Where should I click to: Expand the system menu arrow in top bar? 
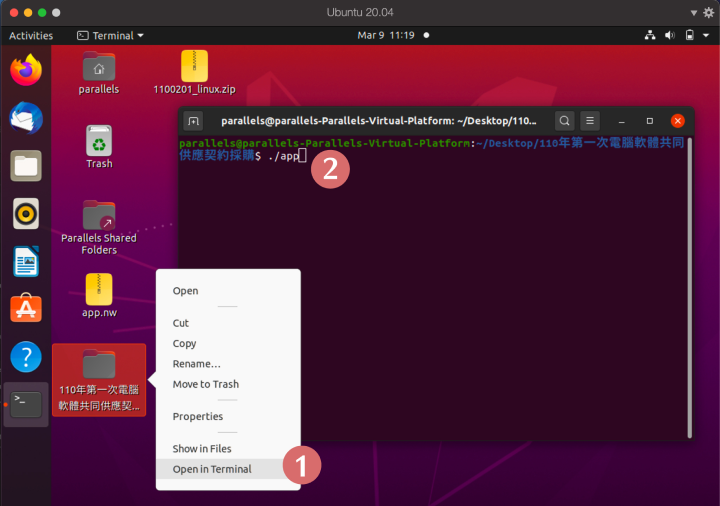[x=706, y=35]
